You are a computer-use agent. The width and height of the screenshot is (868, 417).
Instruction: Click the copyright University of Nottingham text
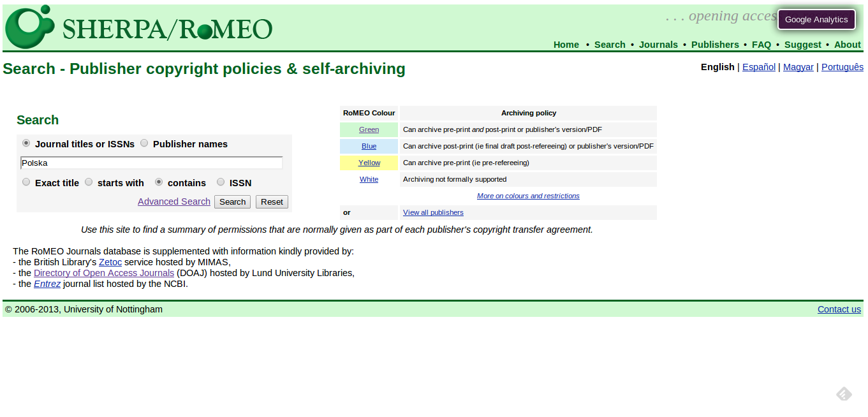[x=84, y=309]
